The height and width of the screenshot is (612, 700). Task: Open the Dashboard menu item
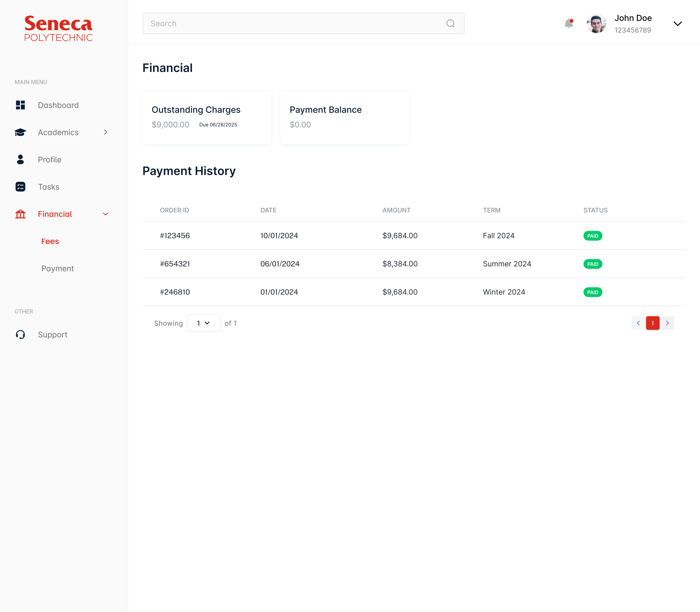pyautogui.click(x=58, y=105)
